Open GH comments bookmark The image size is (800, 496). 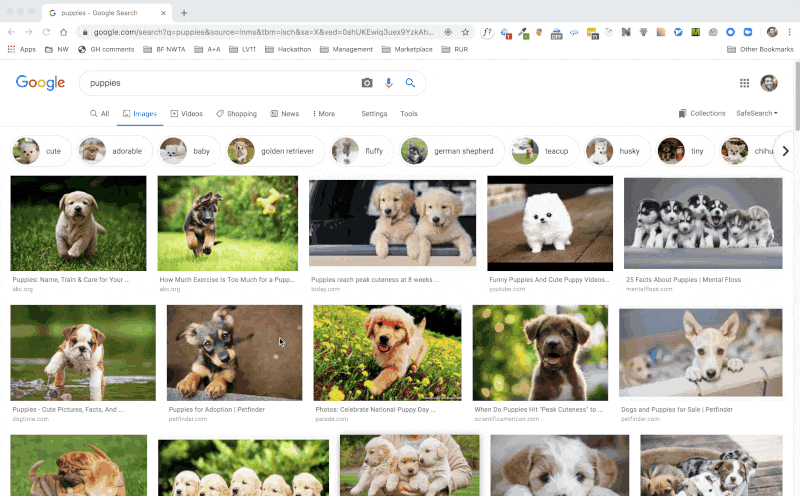[106, 49]
